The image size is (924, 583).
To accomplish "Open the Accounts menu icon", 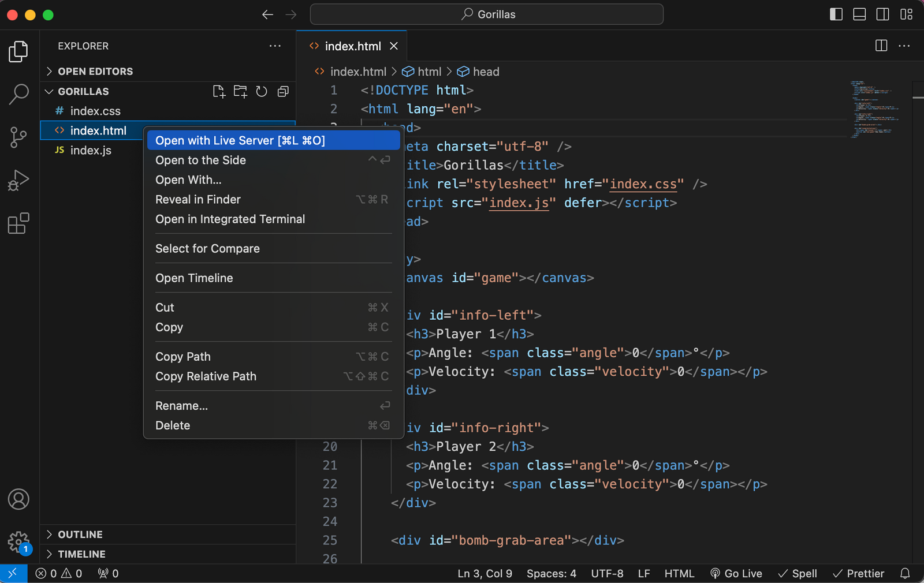I will (18, 499).
